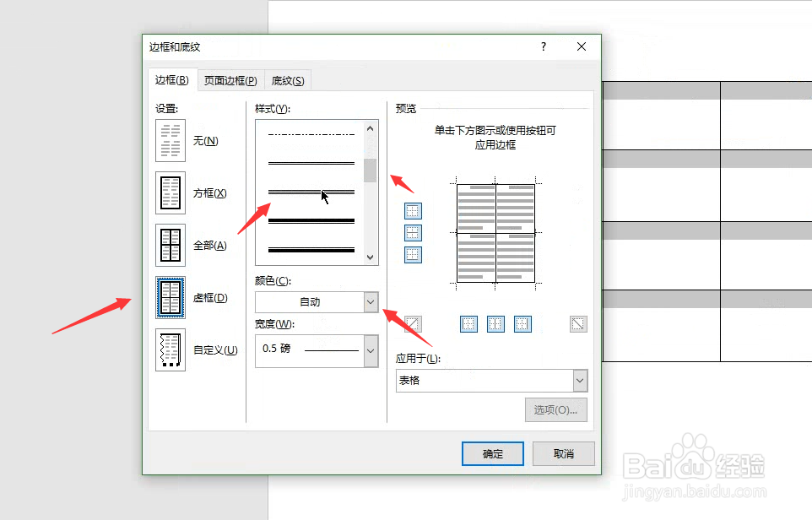This screenshot has width=812, height=520.
Task: Switch to the 页面边框(P) tab
Action: (x=230, y=81)
